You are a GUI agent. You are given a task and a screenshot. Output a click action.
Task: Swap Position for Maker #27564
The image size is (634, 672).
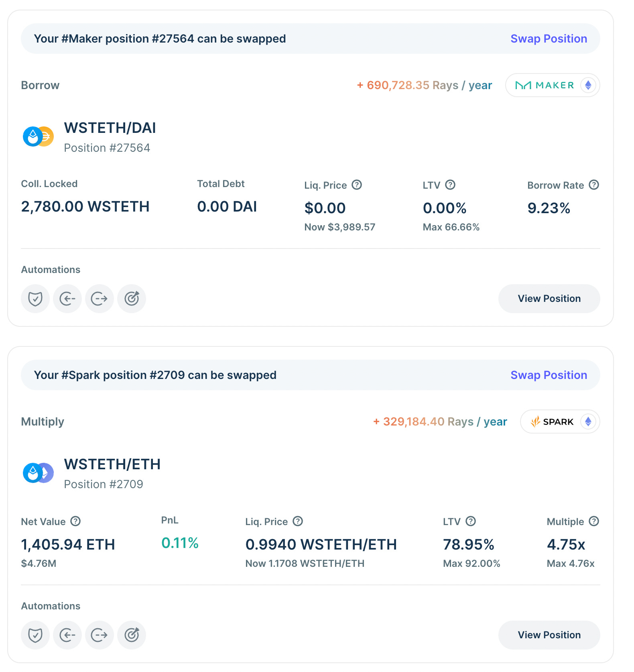pyautogui.click(x=549, y=39)
